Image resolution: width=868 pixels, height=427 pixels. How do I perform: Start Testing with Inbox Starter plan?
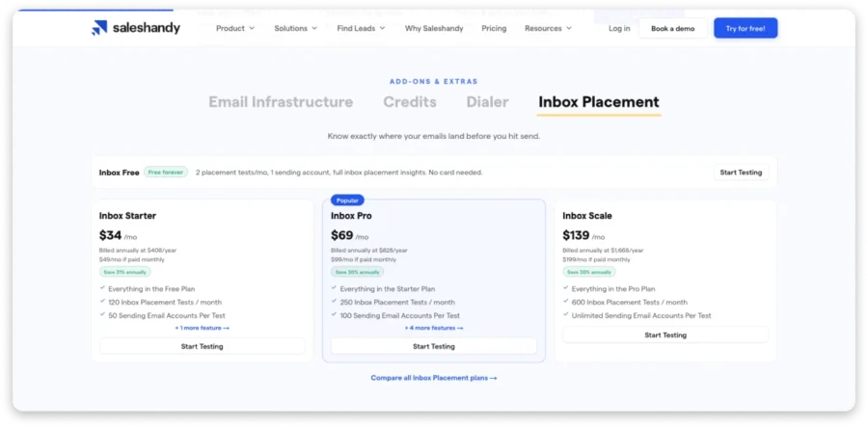203,346
